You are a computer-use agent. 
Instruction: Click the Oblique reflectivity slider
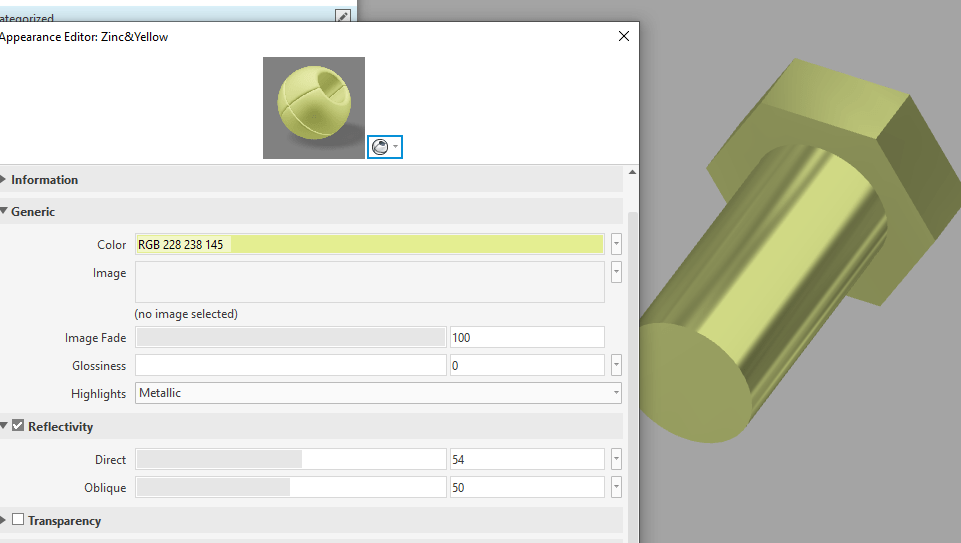coord(291,487)
